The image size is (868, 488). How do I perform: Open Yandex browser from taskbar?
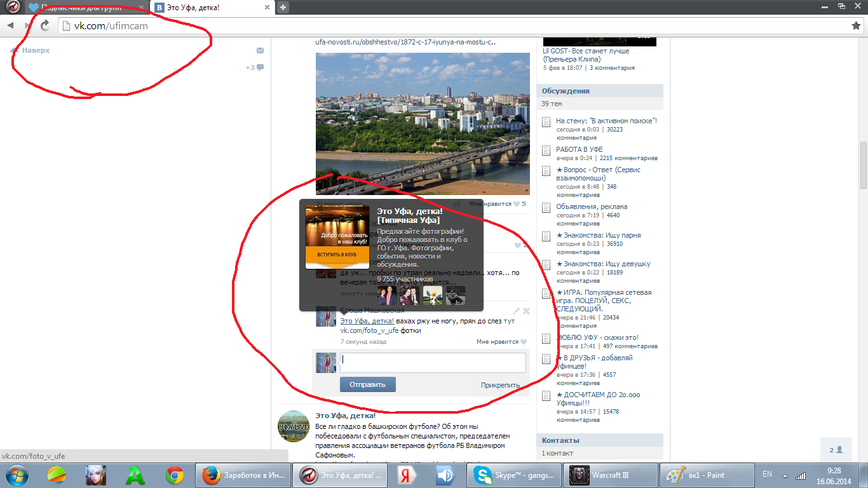coord(407,475)
